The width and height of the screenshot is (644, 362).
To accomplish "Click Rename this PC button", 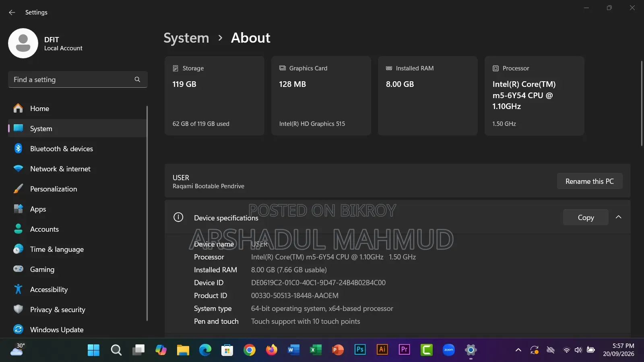I will click(590, 181).
